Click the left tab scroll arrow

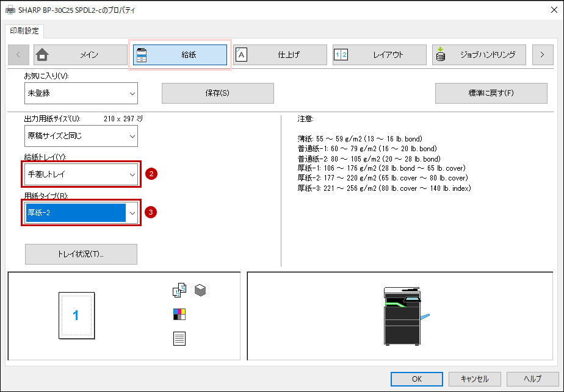[x=18, y=55]
